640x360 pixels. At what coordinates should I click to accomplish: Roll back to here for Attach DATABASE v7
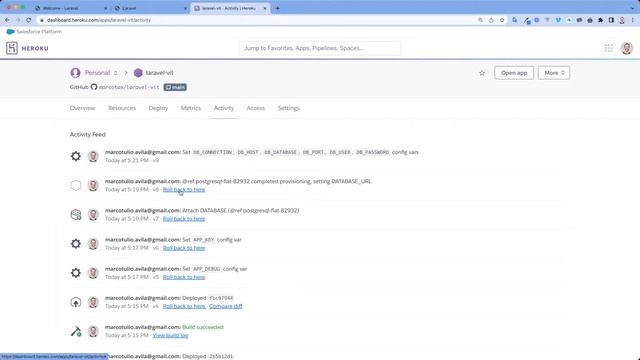click(x=184, y=219)
